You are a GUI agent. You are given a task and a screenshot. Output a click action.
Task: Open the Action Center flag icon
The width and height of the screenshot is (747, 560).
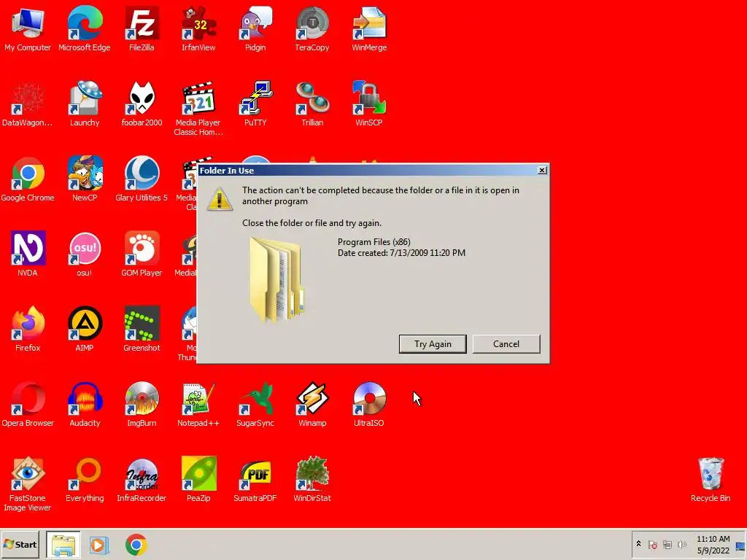[653, 545]
